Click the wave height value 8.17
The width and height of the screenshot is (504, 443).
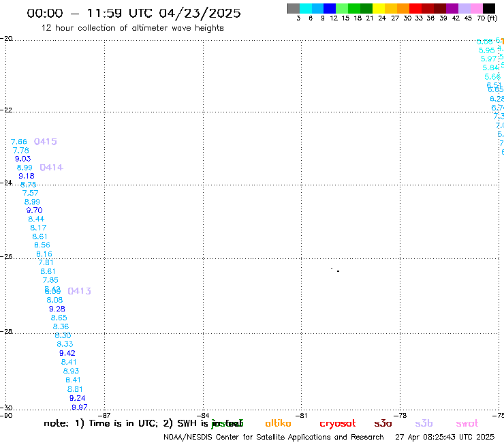click(38, 228)
